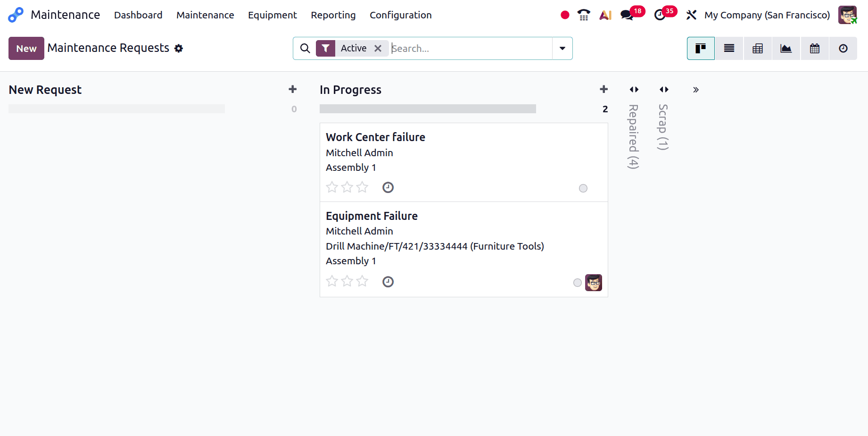Open the VoIP phone icon
This screenshot has width=868, height=436.
[x=584, y=15]
